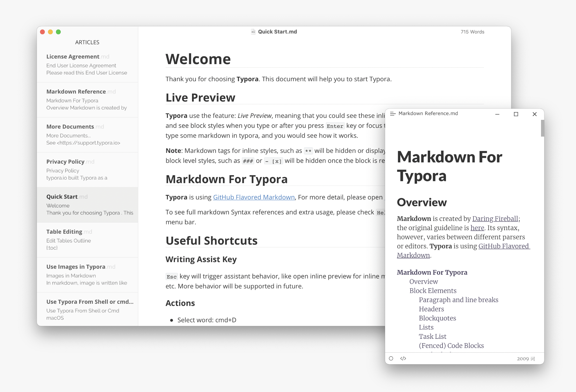Jump to Blockquotes in table of contents
Viewport: 576px width, 392px height.
coord(437,318)
